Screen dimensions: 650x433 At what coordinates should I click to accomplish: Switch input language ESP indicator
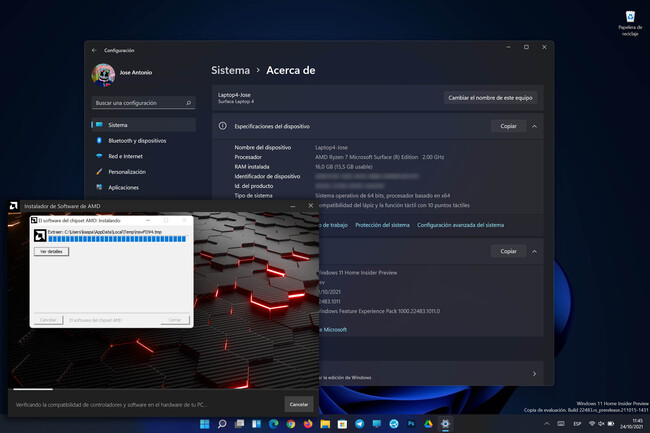577,424
